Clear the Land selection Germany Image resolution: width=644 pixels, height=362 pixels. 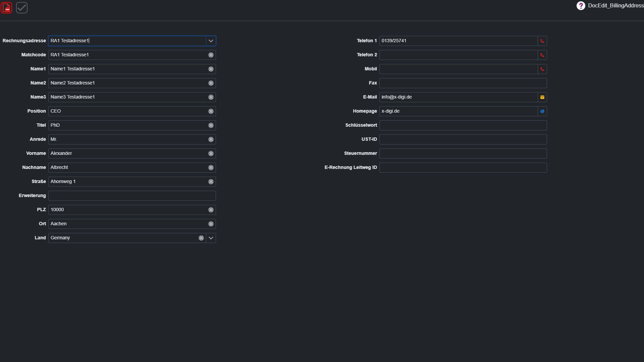(x=201, y=238)
